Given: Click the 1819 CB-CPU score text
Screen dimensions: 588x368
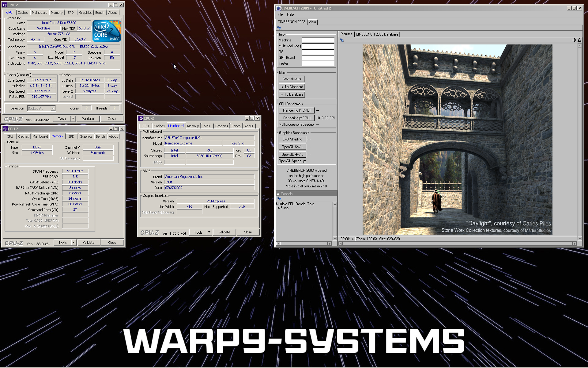Looking at the screenshot, I should [x=325, y=118].
